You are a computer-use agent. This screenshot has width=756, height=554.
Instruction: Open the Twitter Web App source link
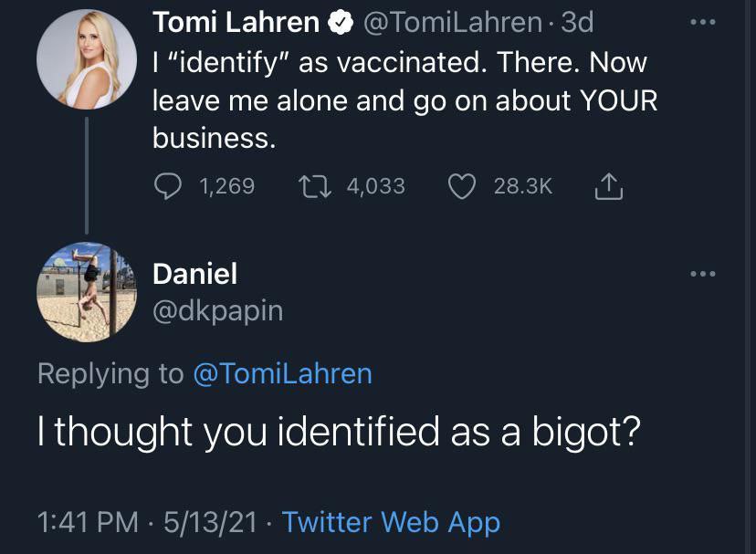(x=391, y=522)
